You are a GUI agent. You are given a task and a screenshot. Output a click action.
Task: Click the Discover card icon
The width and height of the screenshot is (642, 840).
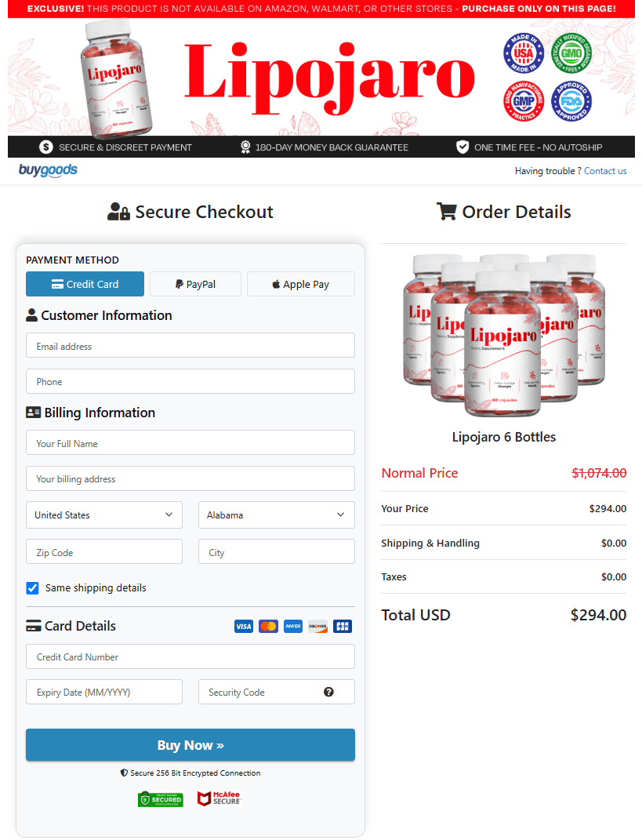pos(317,626)
